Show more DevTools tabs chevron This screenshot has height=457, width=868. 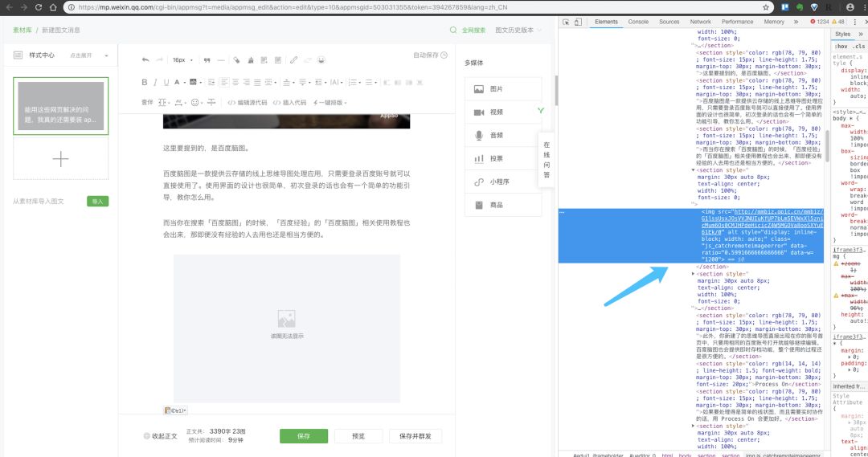coord(796,22)
